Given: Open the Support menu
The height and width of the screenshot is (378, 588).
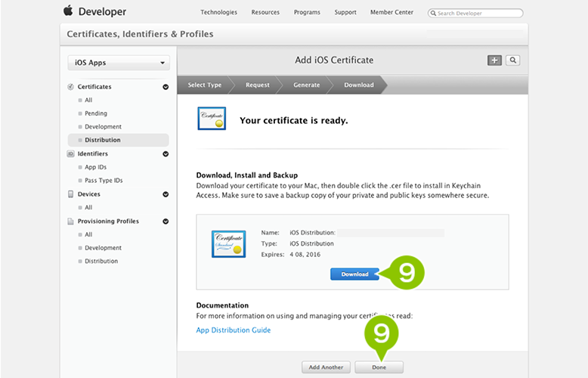Looking at the screenshot, I should (345, 12).
